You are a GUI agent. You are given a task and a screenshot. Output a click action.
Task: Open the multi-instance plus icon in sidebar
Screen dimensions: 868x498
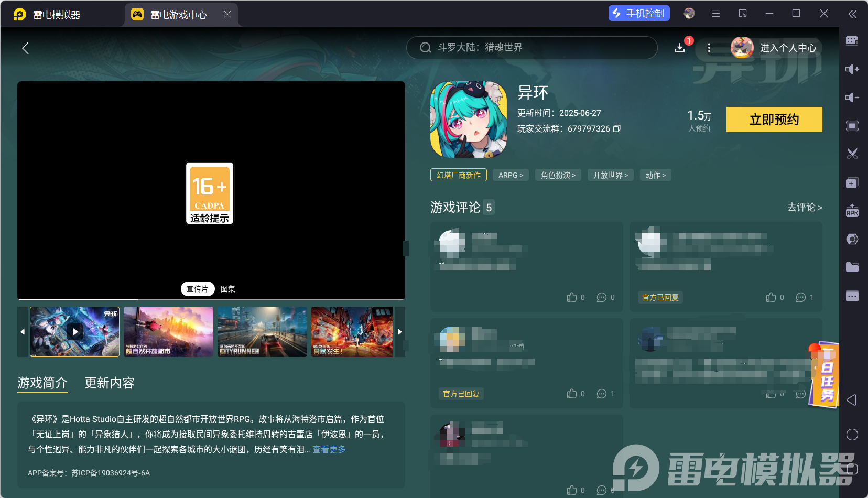pos(852,182)
